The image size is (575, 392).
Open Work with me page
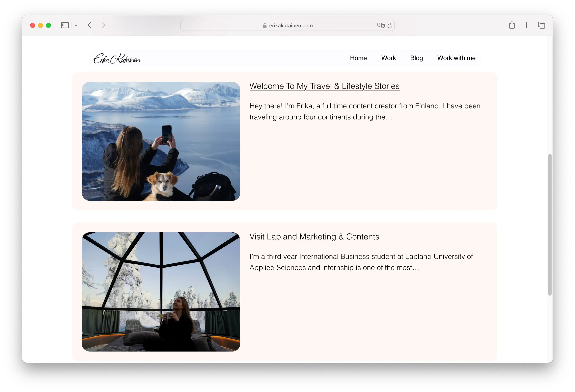[x=456, y=58]
